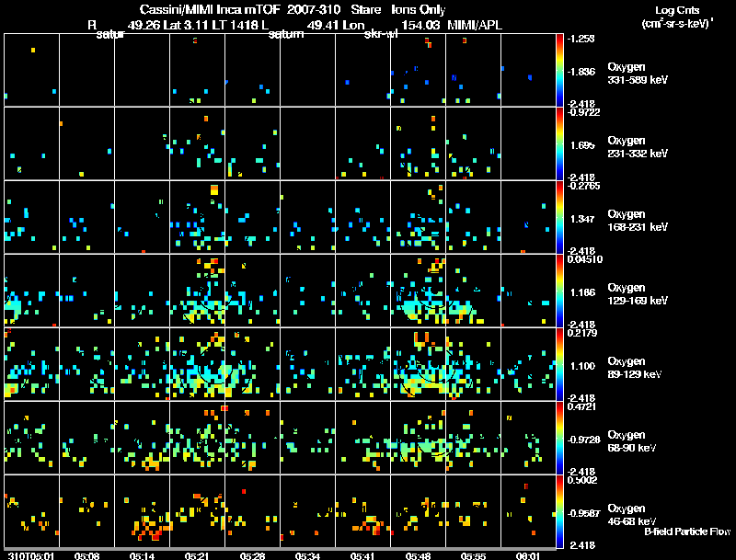The image size is (736, 560).
Task: Click the '06:01' time axis label
Action: click(x=528, y=556)
